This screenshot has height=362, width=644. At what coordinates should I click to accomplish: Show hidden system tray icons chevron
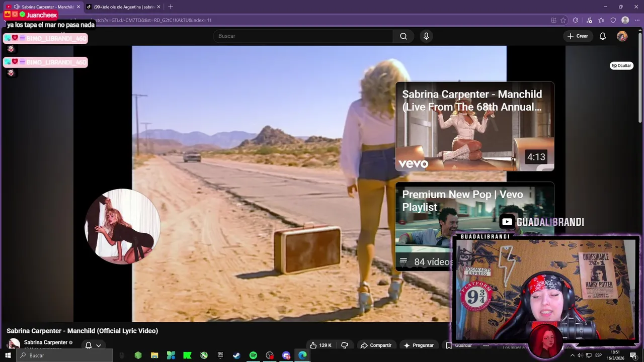tap(572, 355)
